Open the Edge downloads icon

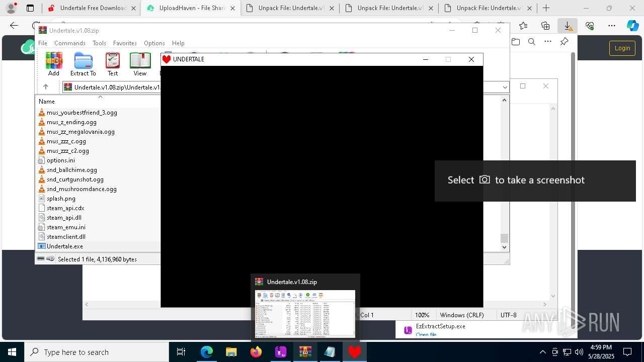tap(568, 26)
